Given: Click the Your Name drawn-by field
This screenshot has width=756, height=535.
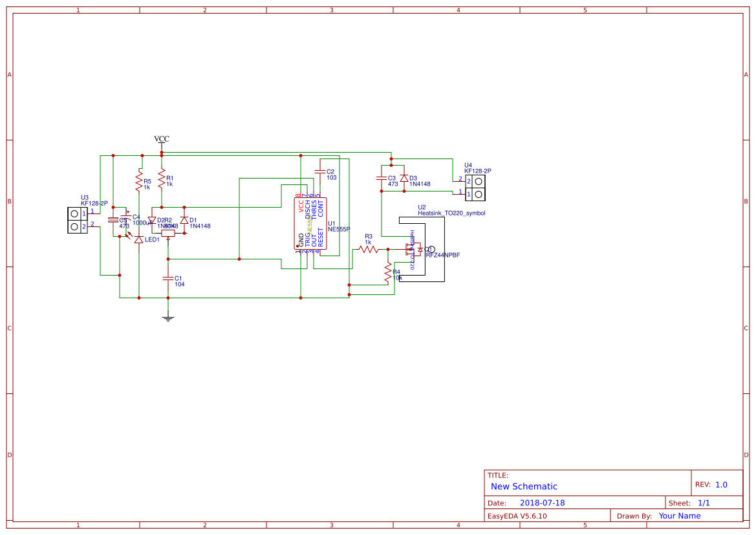Looking at the screenshot, I should pyautogui.click(x=680, y=516).
